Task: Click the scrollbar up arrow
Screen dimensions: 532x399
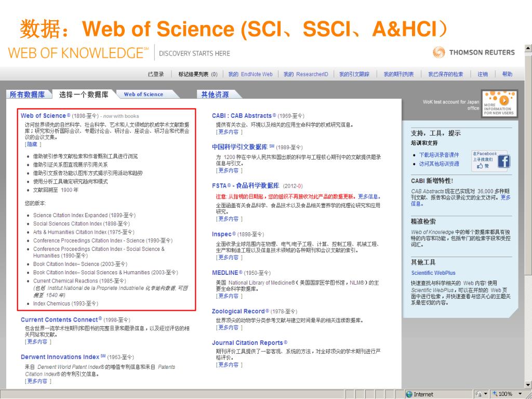Action: coord(528,48)
